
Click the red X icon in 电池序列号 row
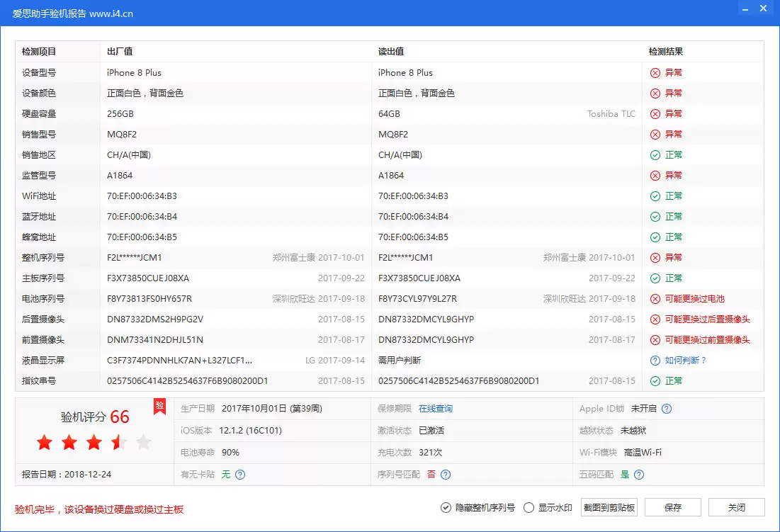point(655,299)
